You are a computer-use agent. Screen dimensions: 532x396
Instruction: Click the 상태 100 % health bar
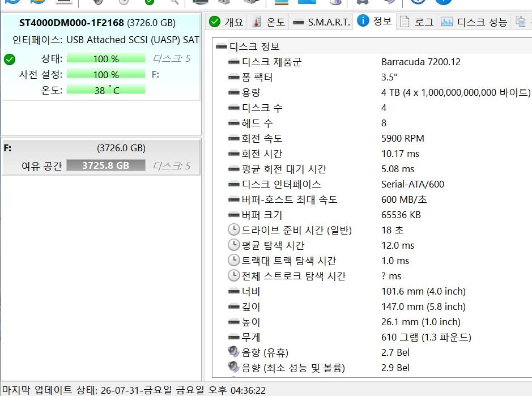(x=106, y=59)
